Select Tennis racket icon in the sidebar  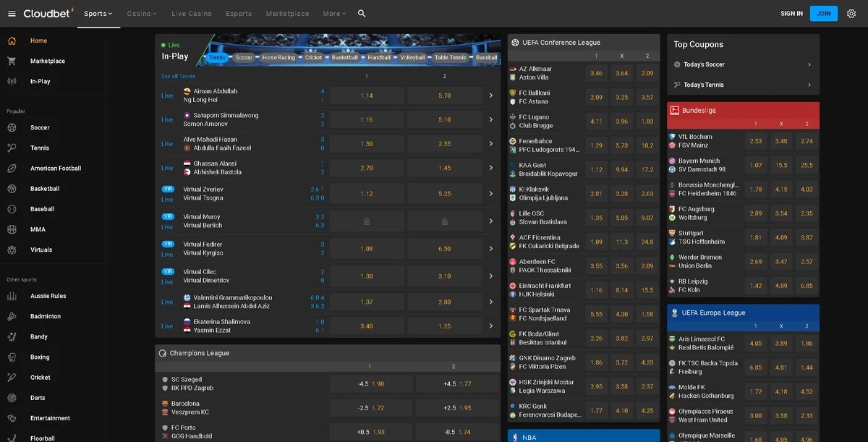(x=12, y=148)
